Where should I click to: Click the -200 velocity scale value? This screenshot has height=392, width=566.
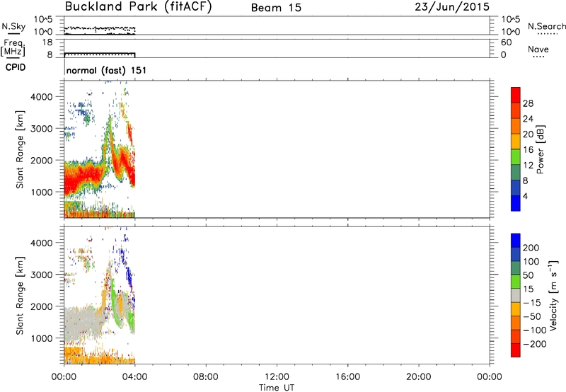pos(535,344)
